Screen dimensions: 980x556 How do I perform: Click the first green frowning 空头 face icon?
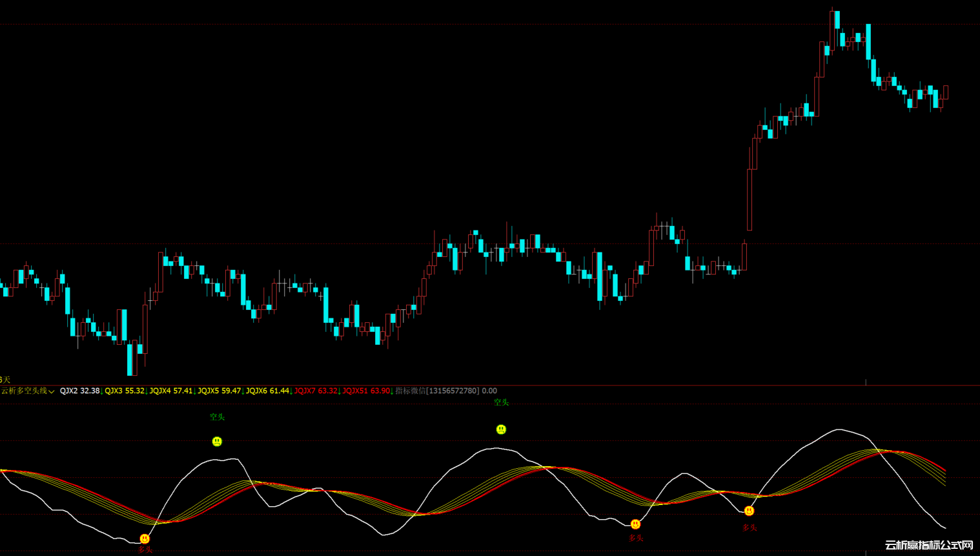coord(217,441)
